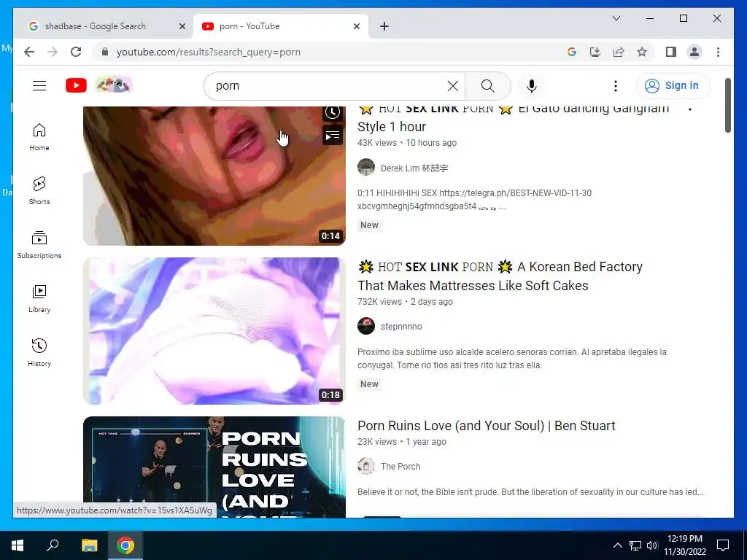
Task: View site information lock icon
Action: tap(105, 52)
